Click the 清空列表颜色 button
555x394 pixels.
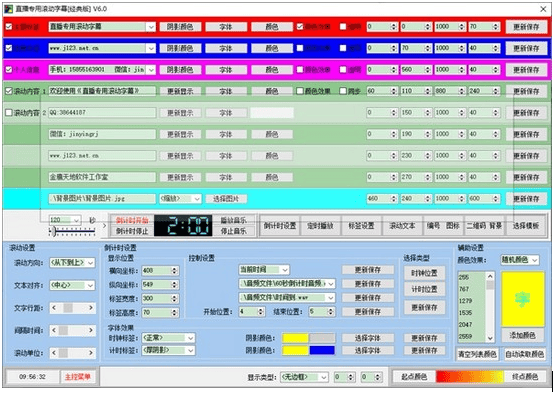point(477,354)
